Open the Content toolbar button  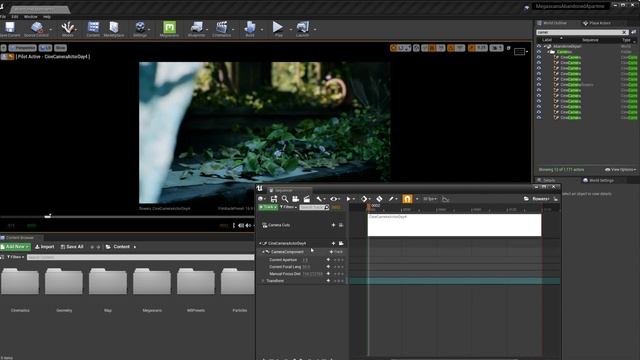coord(93,28)
